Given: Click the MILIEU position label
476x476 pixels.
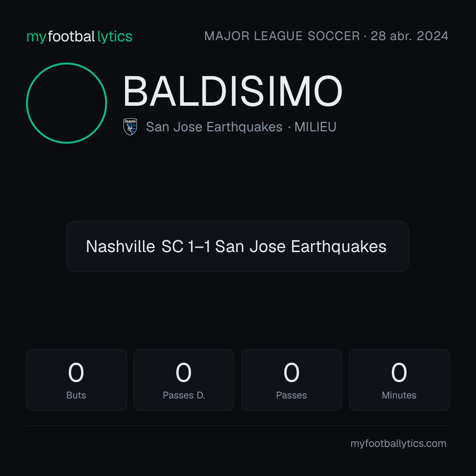Looking at the screenshot, I should 316,127.
